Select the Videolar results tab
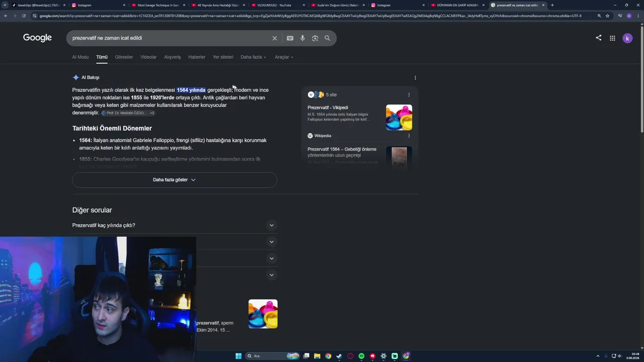This screenshot has width=644, height=362. [148, 57]
